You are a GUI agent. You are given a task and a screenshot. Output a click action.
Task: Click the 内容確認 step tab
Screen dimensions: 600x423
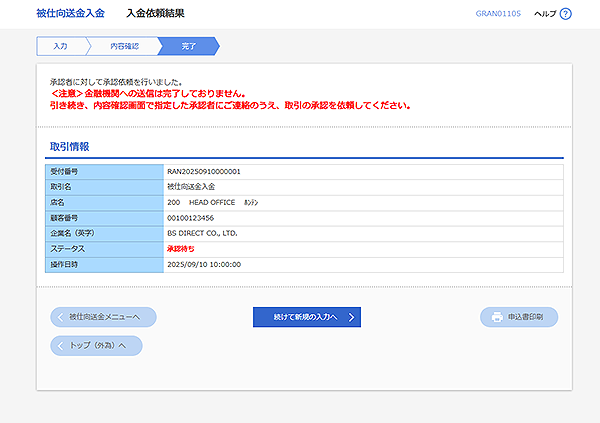[x=124, y=46]
